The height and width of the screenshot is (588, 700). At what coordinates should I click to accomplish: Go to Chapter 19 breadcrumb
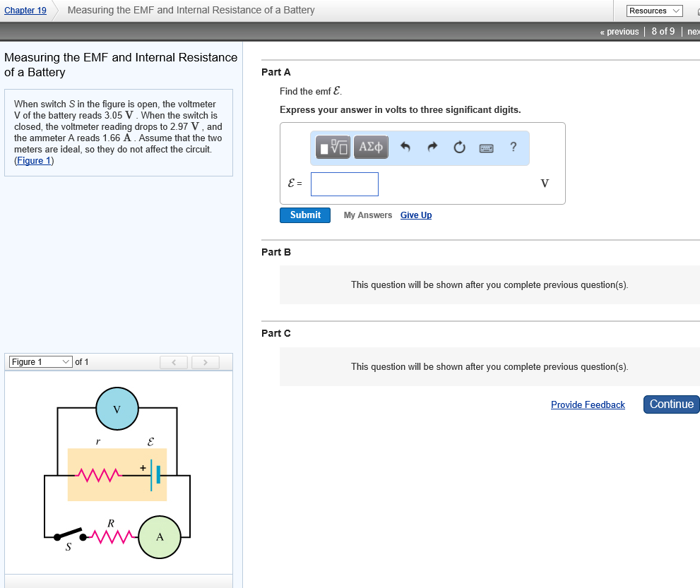25,10
